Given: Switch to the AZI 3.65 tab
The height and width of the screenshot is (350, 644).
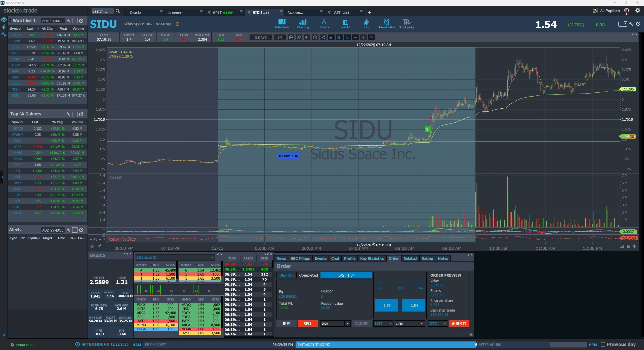Looking at the screenshot, I should click(341, 12).
